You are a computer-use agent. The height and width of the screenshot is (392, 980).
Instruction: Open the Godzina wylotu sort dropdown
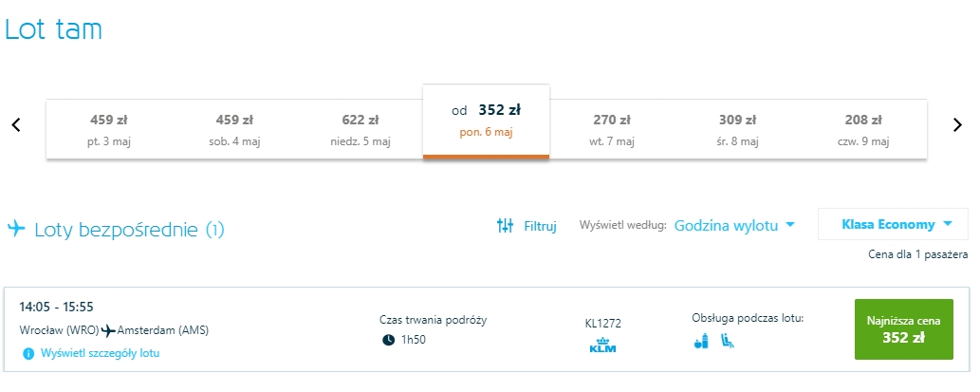click(734, 226)
